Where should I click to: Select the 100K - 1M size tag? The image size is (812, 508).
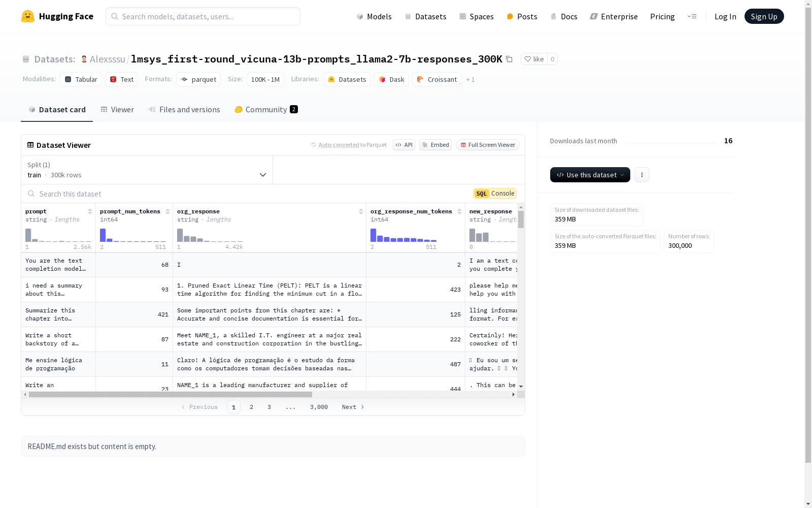tap(265, 79)
